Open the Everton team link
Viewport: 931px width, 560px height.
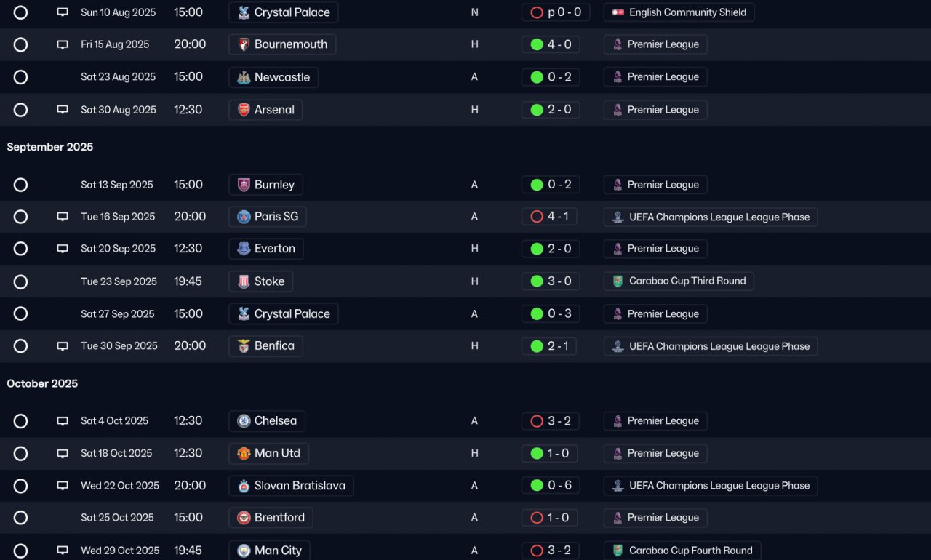pos(265,249)
